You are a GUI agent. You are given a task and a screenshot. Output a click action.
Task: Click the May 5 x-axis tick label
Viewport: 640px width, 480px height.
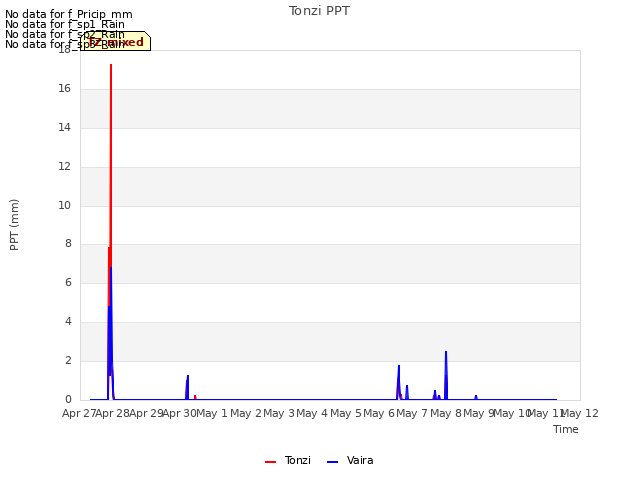(346, 413)
